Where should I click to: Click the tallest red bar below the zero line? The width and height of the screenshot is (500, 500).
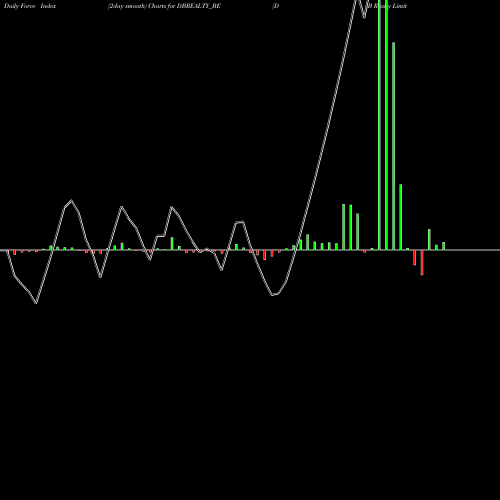[422, 263]
